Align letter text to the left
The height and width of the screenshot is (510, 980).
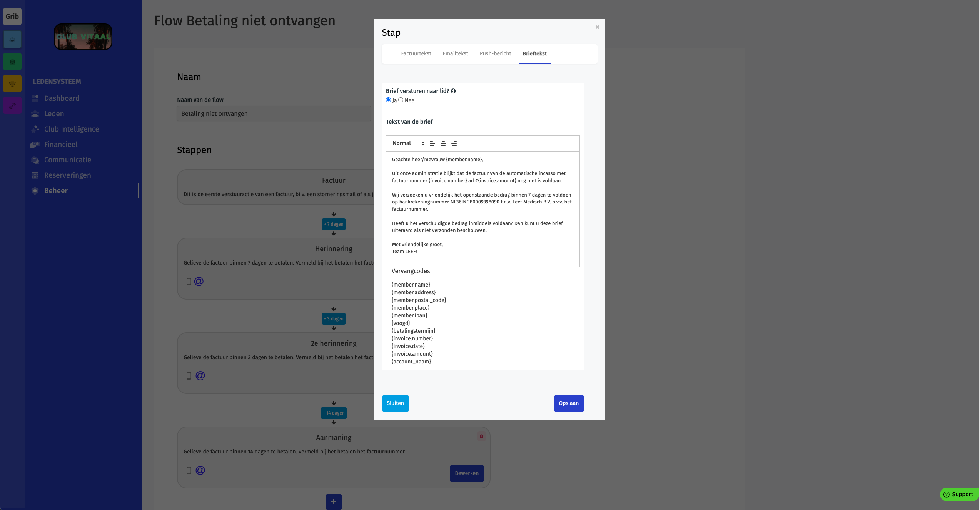432,143
